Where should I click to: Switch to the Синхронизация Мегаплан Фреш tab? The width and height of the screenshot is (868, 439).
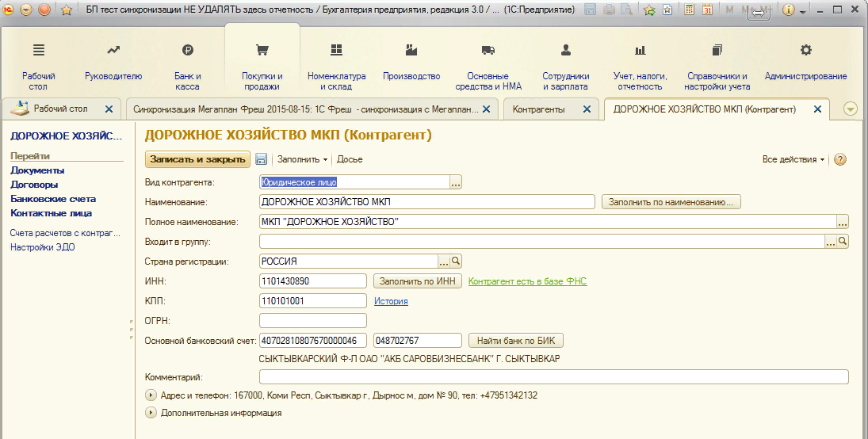[x=306, y=109]
